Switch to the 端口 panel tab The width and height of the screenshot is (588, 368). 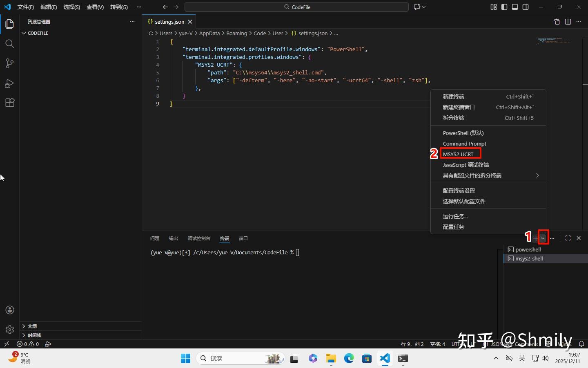(243, 238)
